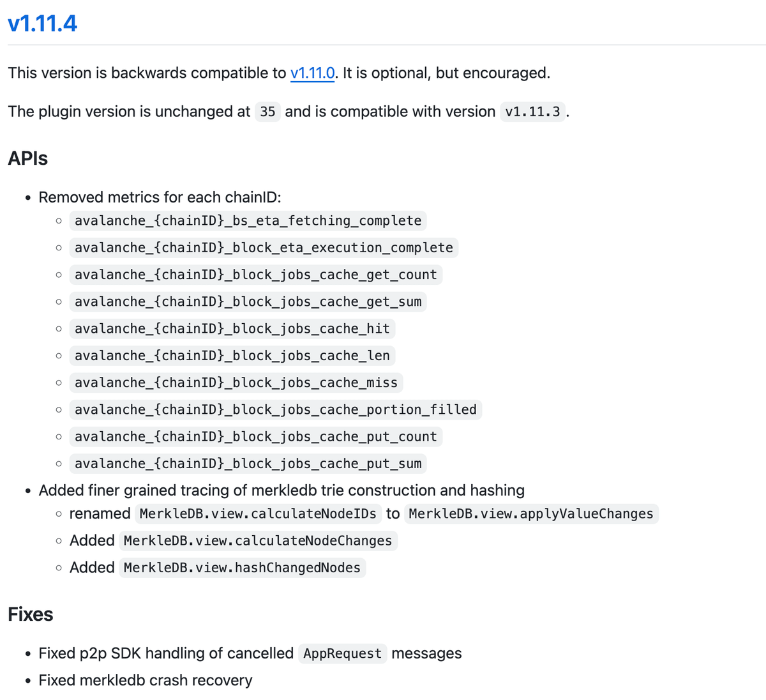Click the v1.11.3 inline code text

click(x=532, y=112)
